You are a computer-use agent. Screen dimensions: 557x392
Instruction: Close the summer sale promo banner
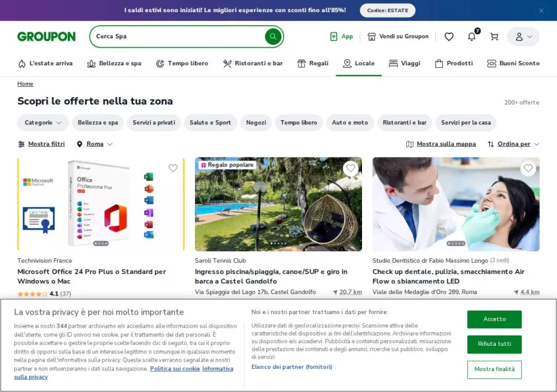541,10
